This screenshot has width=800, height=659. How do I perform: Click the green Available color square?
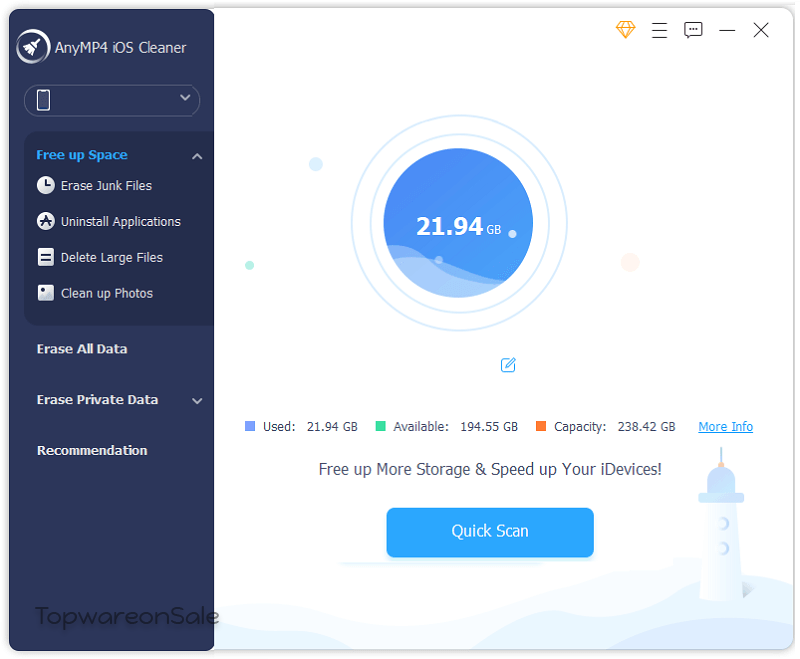click(x=380, y=426)
